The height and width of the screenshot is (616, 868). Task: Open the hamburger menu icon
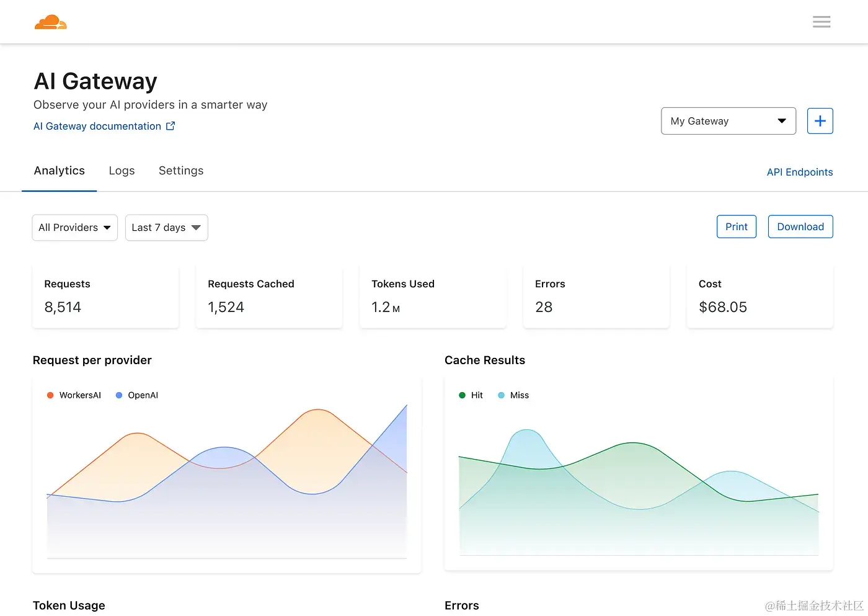tap(821, 22)
